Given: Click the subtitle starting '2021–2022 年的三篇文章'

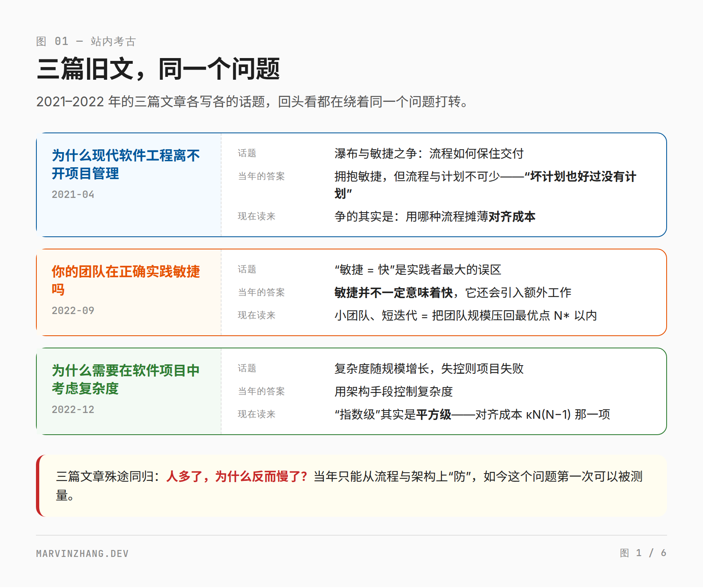Looking at the screenshot, I should point(252,101).
